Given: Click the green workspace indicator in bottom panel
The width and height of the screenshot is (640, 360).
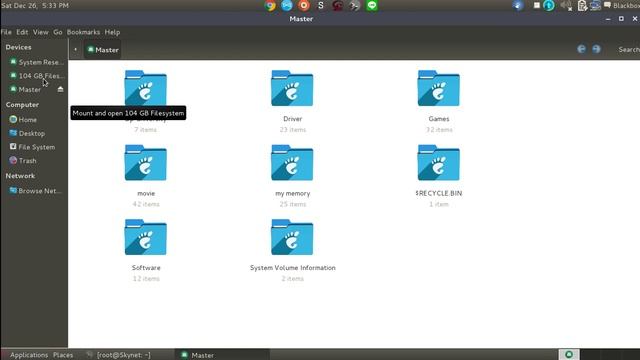Looking at the screenshot, I should tap(569, 354).
